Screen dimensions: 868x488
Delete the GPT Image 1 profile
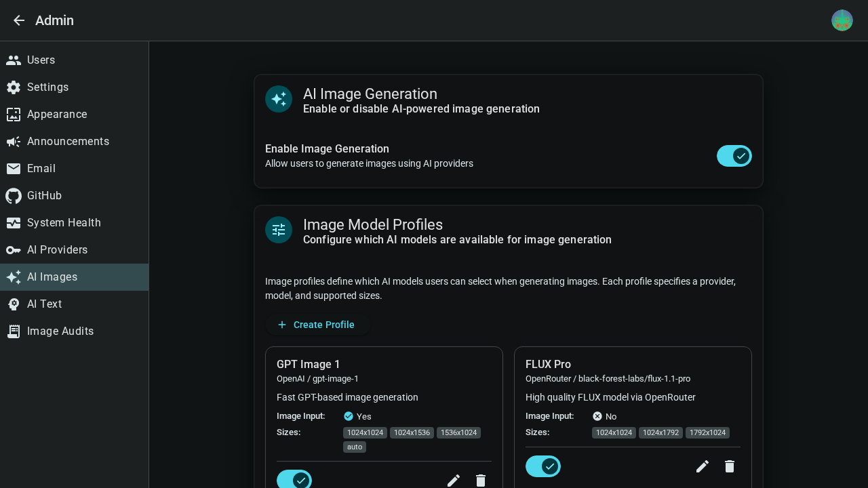(x=481, y=481)
